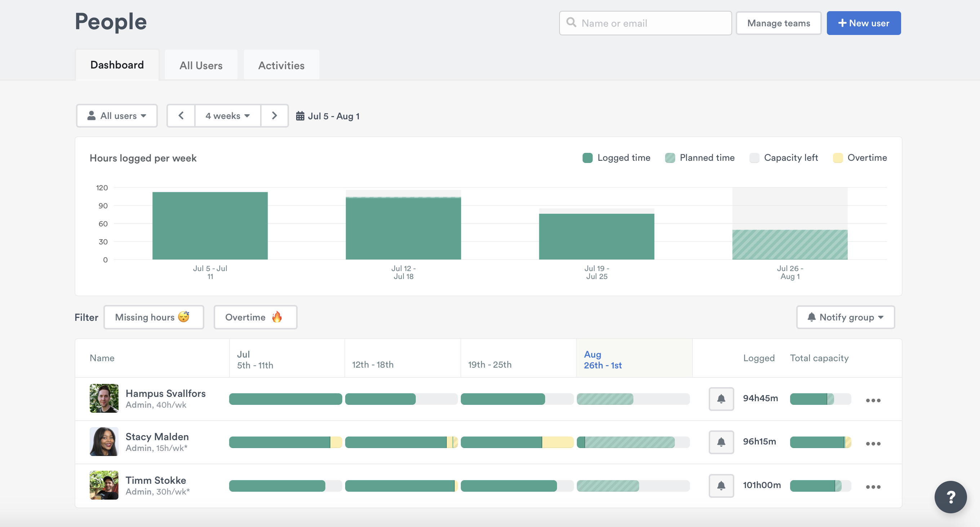Open the 4 weeks duration dropdown
This screenshot has width=980, height=527.
(x=227, y=116)
